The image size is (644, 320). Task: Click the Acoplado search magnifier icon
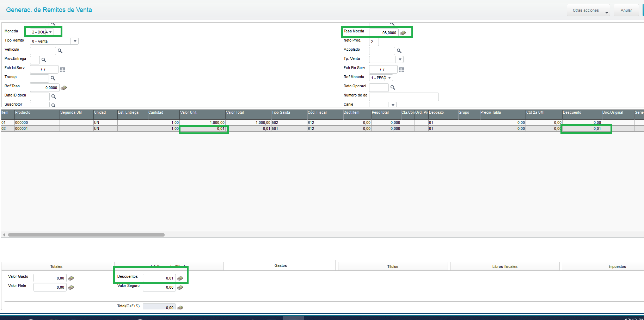click(x=399, y=51)
